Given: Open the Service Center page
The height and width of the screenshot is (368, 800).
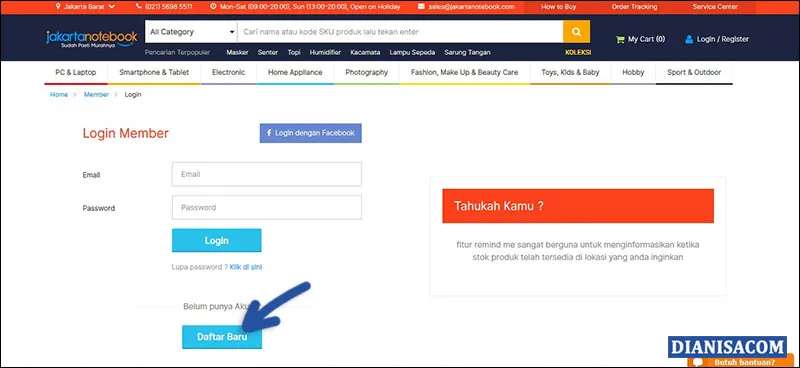Looking at the screenshot, I should coord(714,7).
